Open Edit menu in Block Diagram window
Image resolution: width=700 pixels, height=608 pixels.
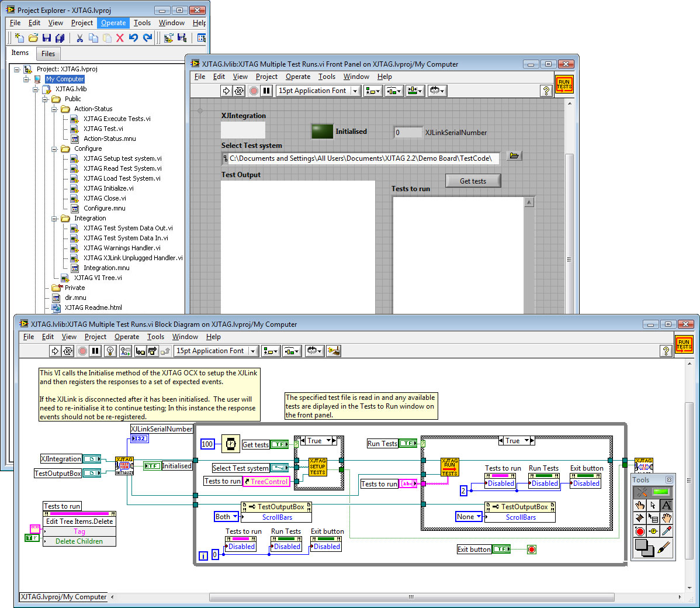click(x=48, y=337)
